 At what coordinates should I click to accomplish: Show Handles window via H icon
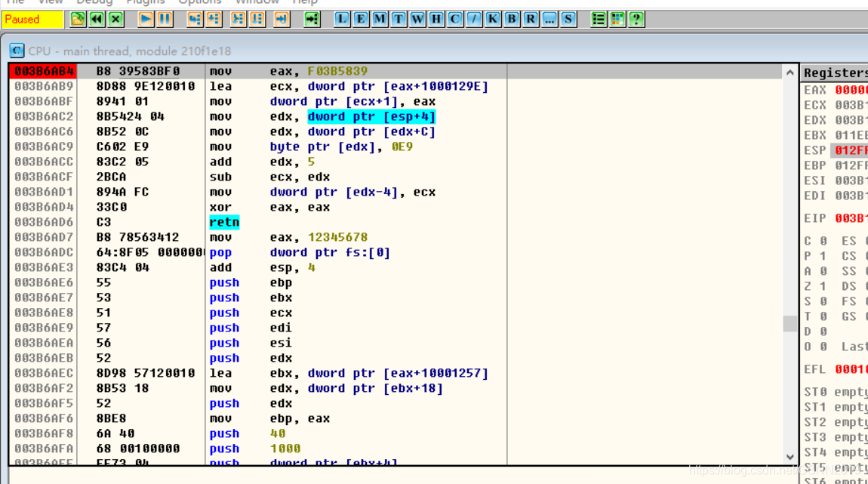[x=436, y=20]
